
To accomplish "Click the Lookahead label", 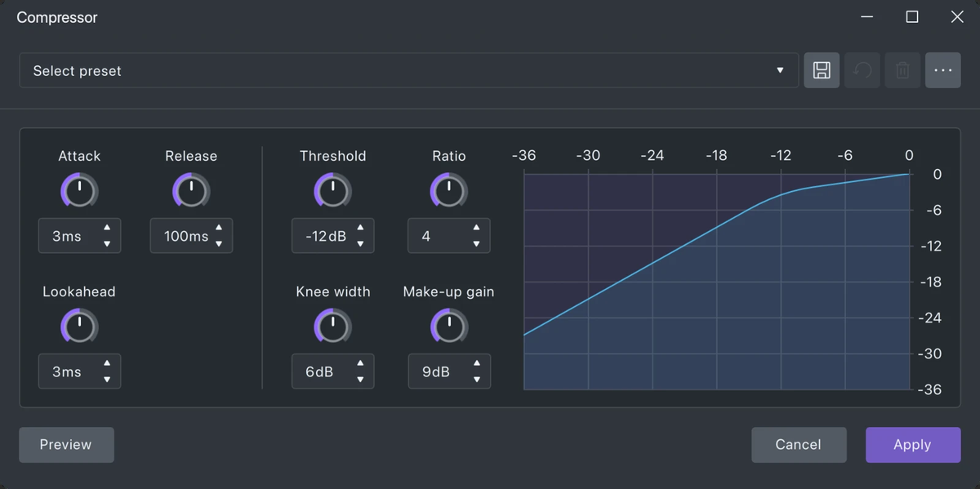I will point(79,291).
